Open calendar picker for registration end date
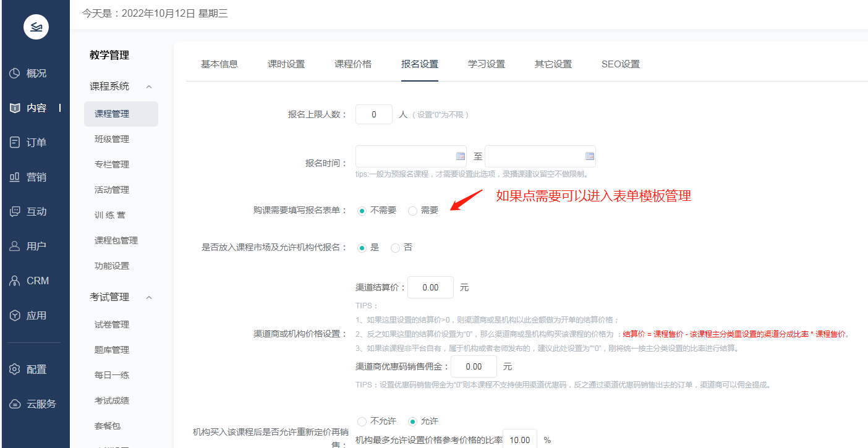This screenshot has width=868, height=448. coord(589,156)
